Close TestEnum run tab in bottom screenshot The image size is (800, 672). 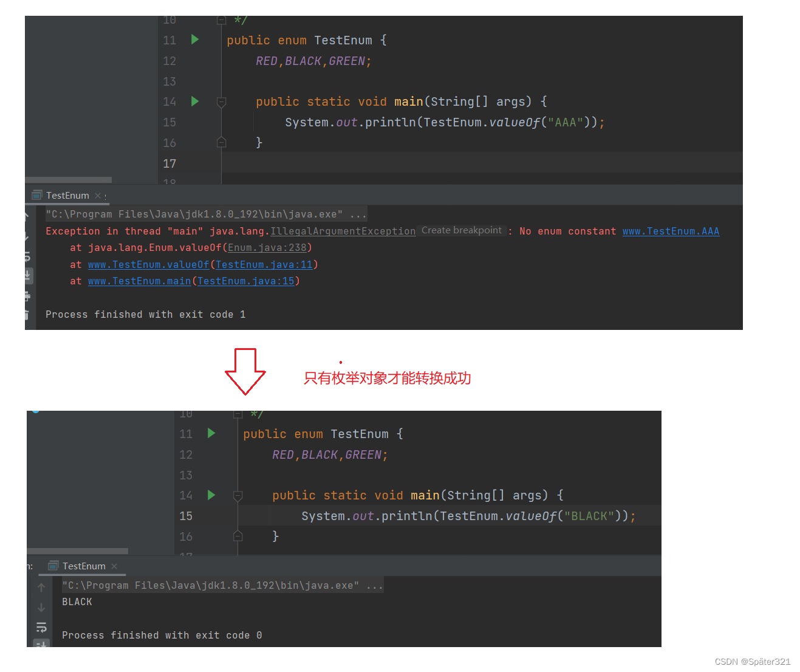(x=114, y=566)
